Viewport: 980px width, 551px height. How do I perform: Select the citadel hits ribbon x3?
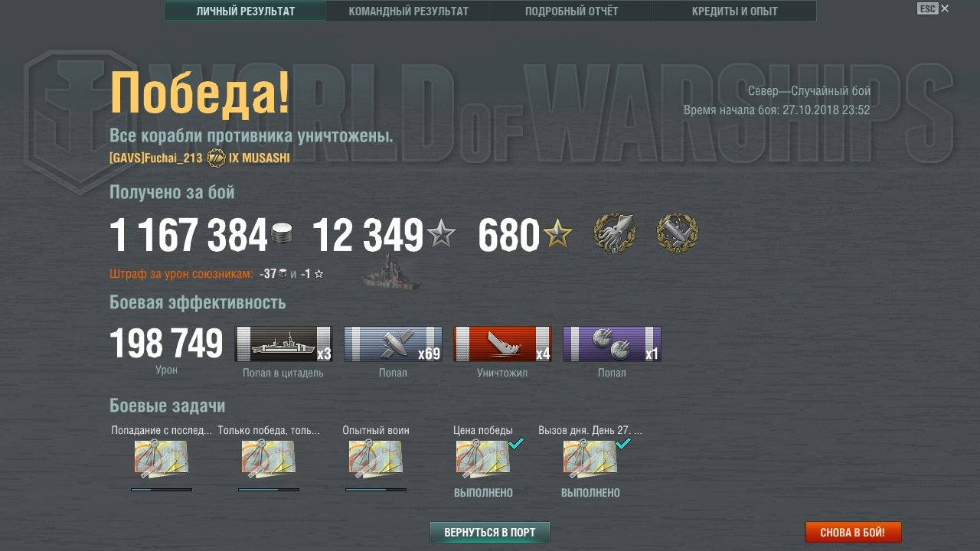pyautogui.click(x=283, y=344)
